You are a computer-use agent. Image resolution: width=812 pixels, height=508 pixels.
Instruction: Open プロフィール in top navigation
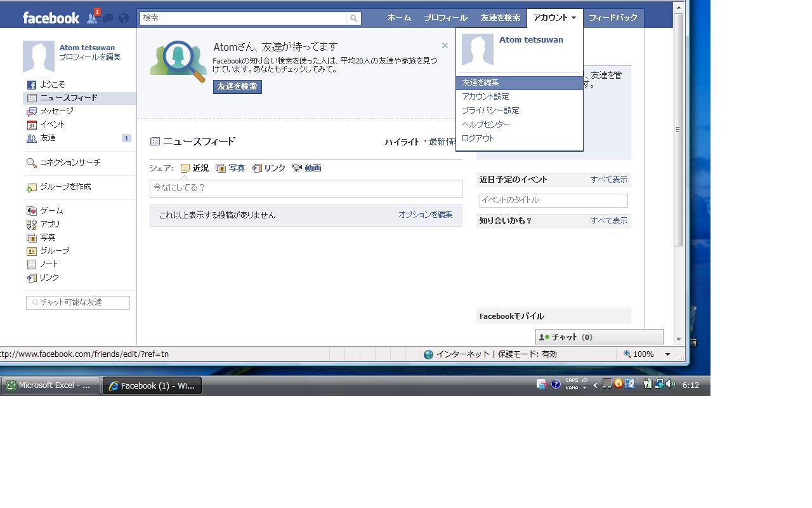coord(445,18)
